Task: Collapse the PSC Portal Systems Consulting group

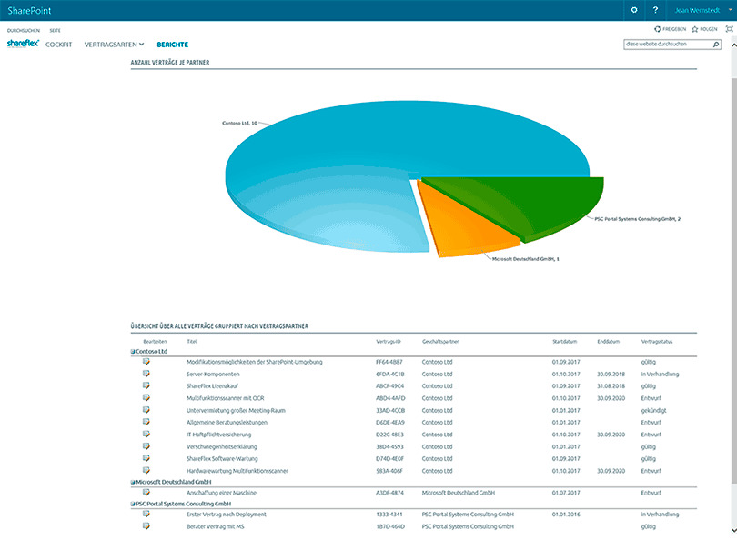Action: click(133, 504)
